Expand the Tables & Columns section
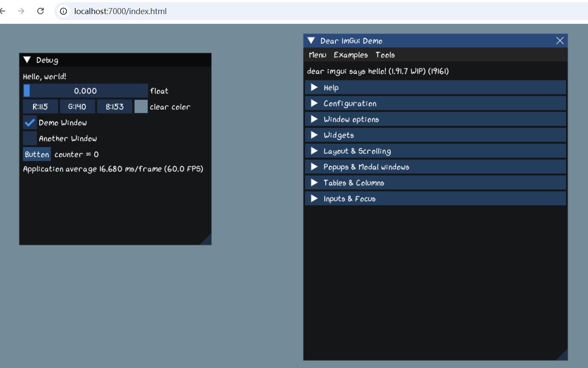The width and height of the screenshot is (588, 368). pyautogui.click(x=436, y=183)
